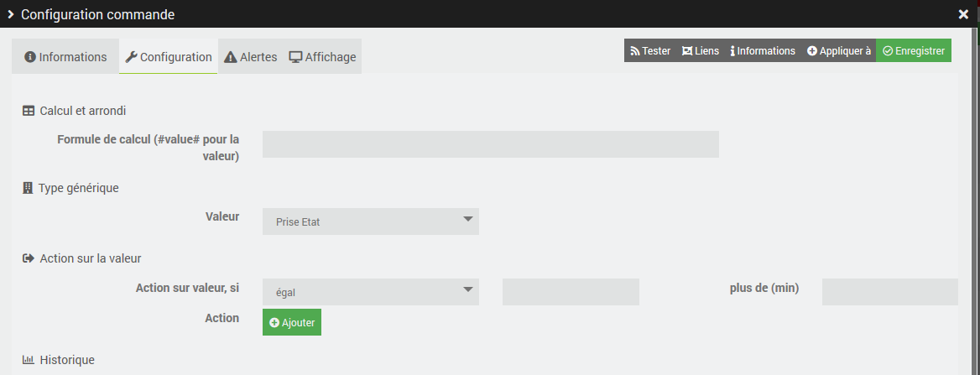The height and width of the screenshot is (375, 980).
Task: Expand the Prise Etat generic type dropdown
Action: tap(371, 221)
